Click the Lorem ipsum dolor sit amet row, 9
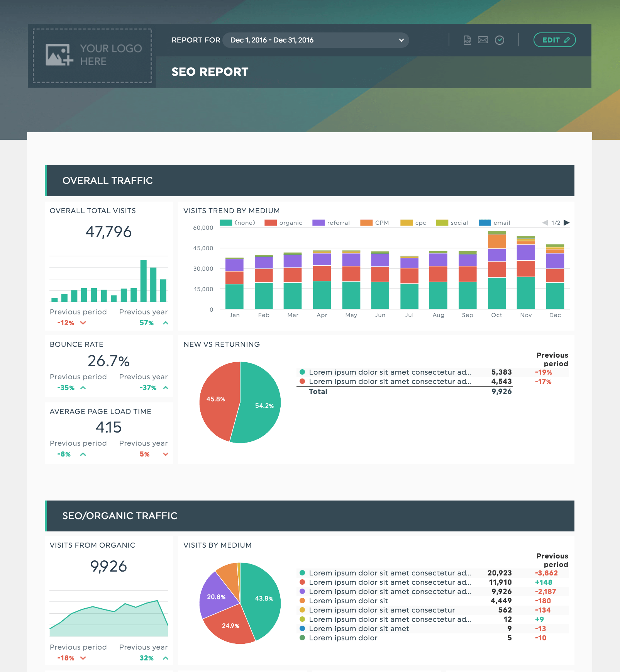620x672 pixels. point(433,629)
